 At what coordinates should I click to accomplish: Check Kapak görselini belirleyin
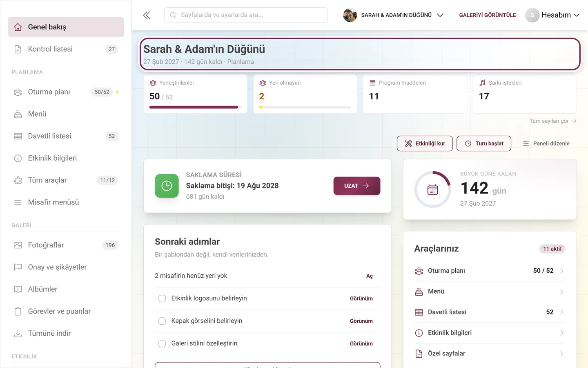[162, 321]
